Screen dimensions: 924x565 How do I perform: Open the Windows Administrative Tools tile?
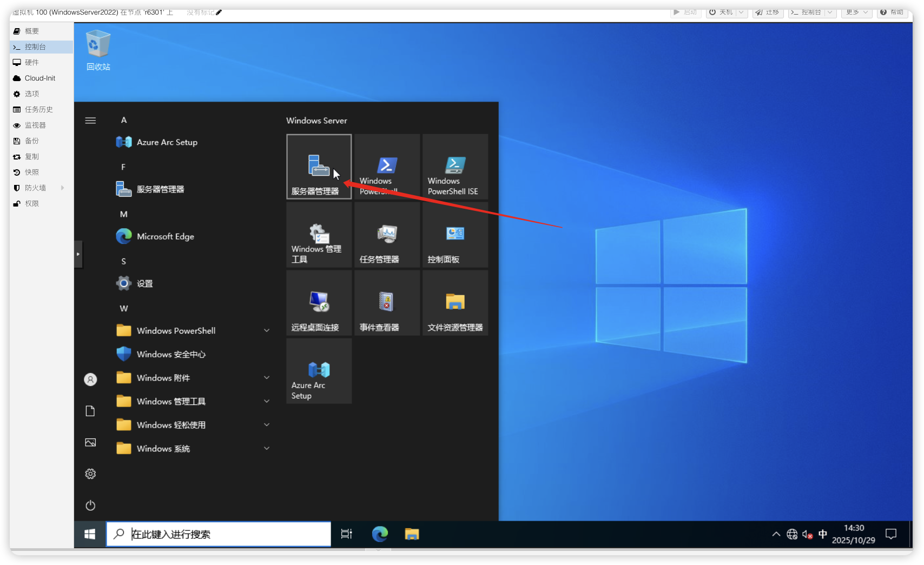pos(319,235)
